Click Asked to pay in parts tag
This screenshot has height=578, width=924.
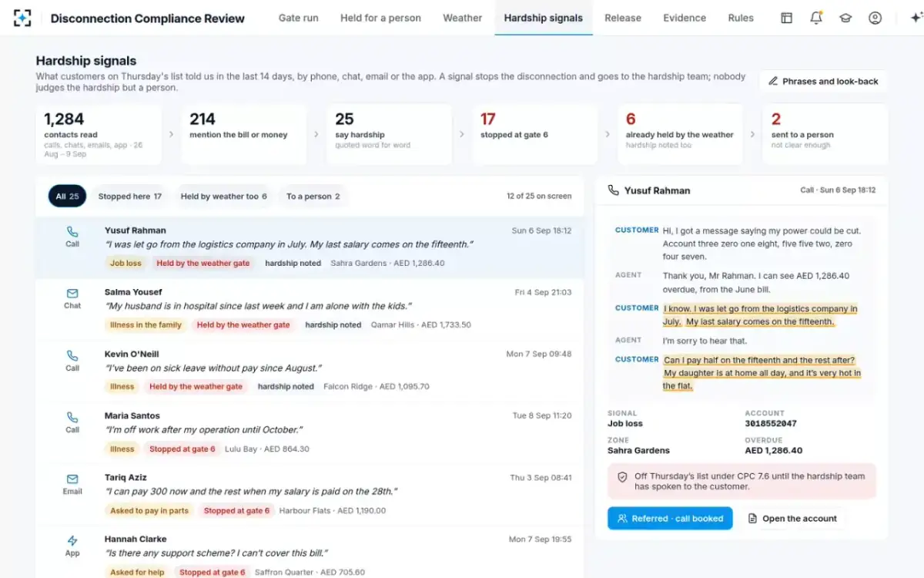click(x=149, y=510)
